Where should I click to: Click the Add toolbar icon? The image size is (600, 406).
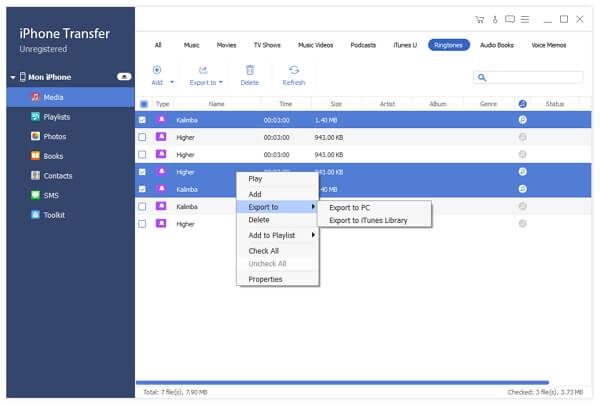click(157, 70)
